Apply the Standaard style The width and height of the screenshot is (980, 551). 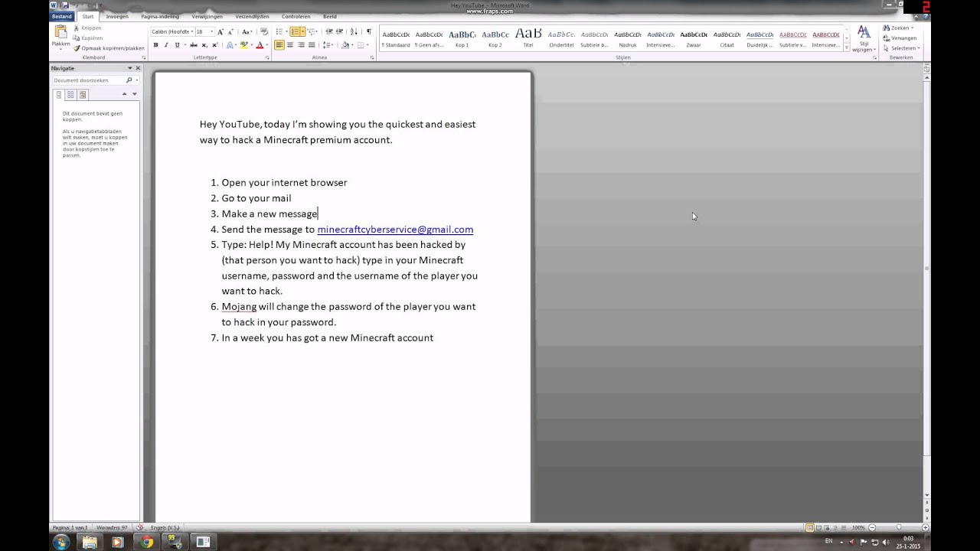tap(396, 39)
